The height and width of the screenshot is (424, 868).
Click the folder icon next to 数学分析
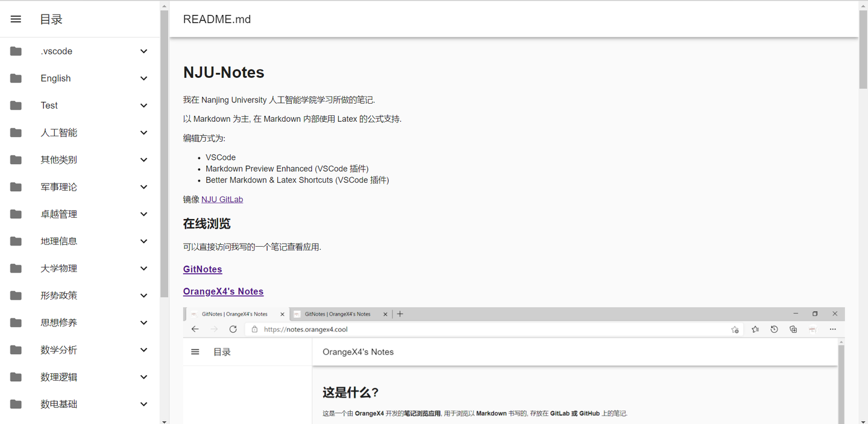click(15, 349)
